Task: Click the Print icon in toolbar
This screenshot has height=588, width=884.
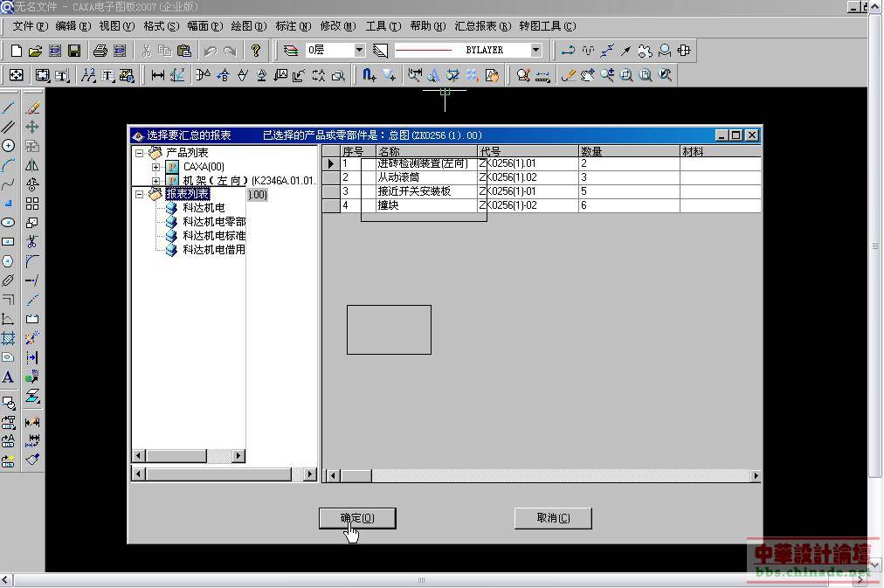Action: 100,51
